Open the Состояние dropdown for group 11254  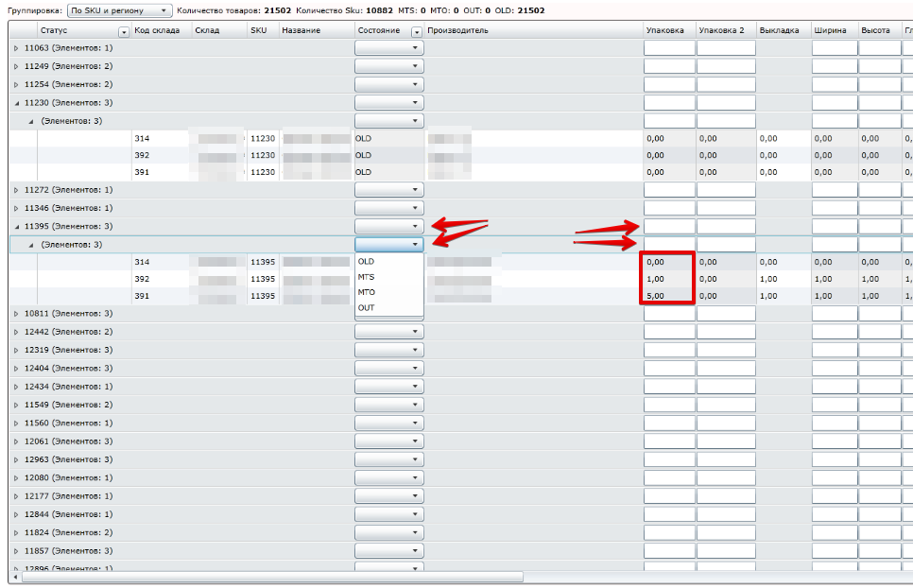389,84
